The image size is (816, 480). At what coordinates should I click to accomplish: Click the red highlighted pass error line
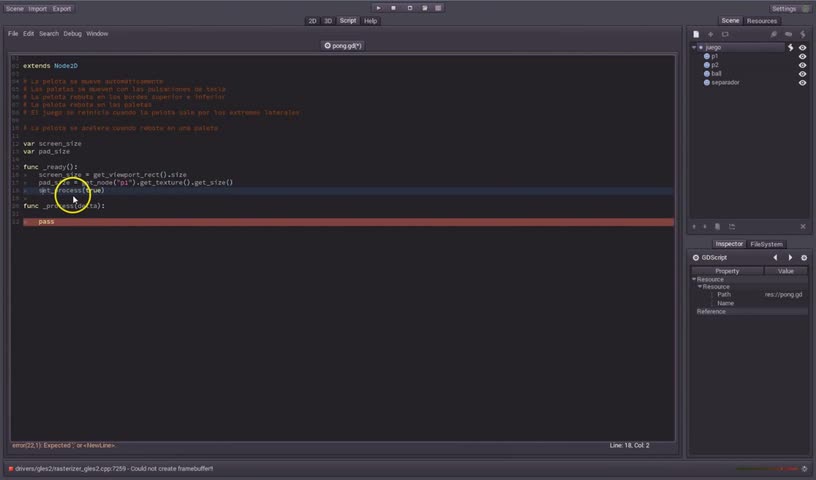[x=348, y=222]
